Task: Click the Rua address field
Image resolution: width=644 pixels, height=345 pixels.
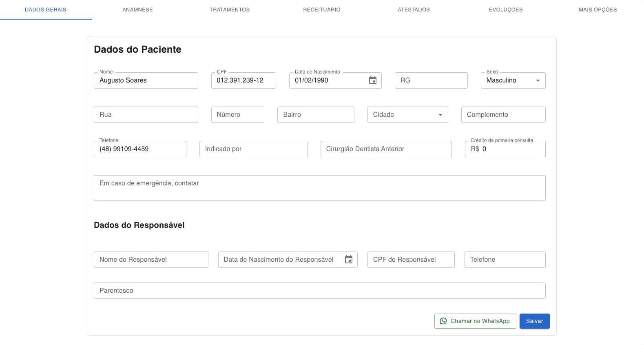Action: tap(146, 115)
